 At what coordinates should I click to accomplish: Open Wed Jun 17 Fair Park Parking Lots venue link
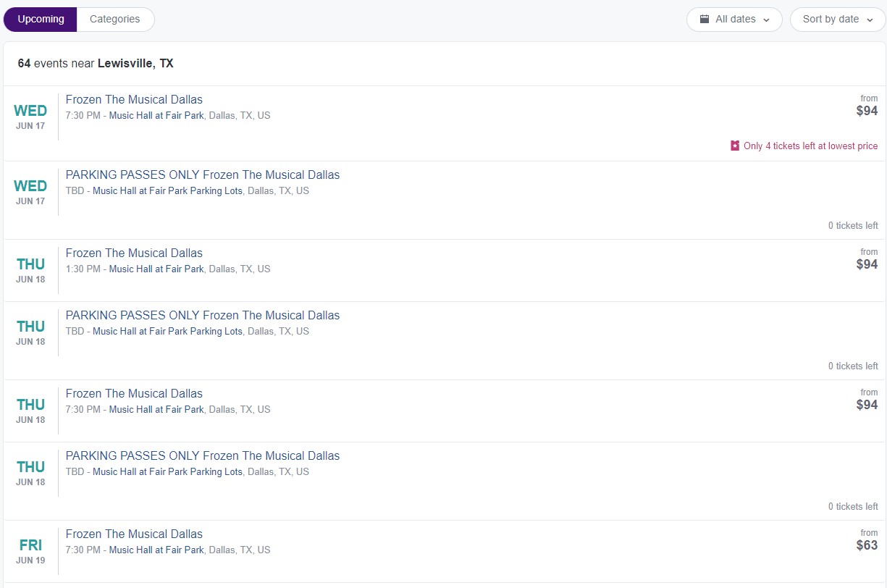point(167,190)
